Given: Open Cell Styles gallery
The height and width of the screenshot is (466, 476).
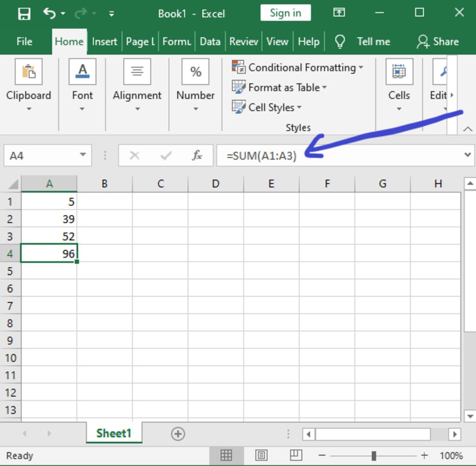Looking at the screenshot, I should (x=266, y=107).
